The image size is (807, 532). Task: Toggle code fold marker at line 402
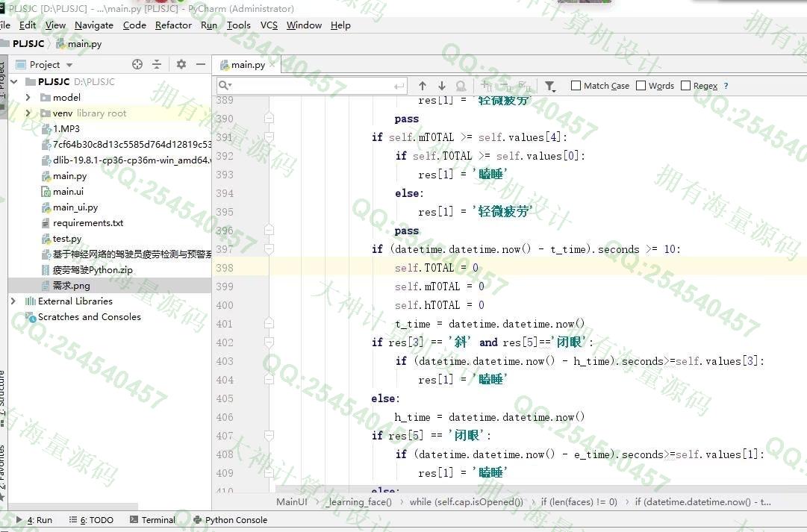point(268,342)
